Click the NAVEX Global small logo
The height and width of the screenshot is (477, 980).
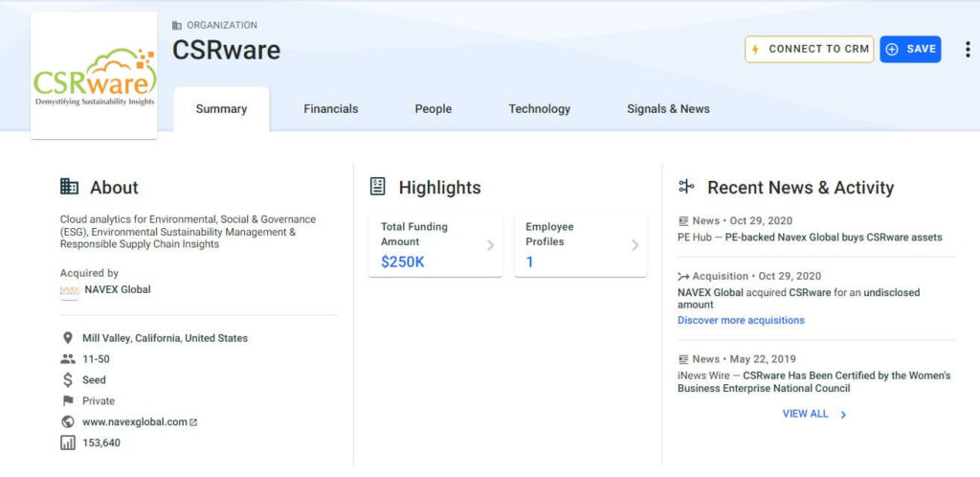point(69,290)
